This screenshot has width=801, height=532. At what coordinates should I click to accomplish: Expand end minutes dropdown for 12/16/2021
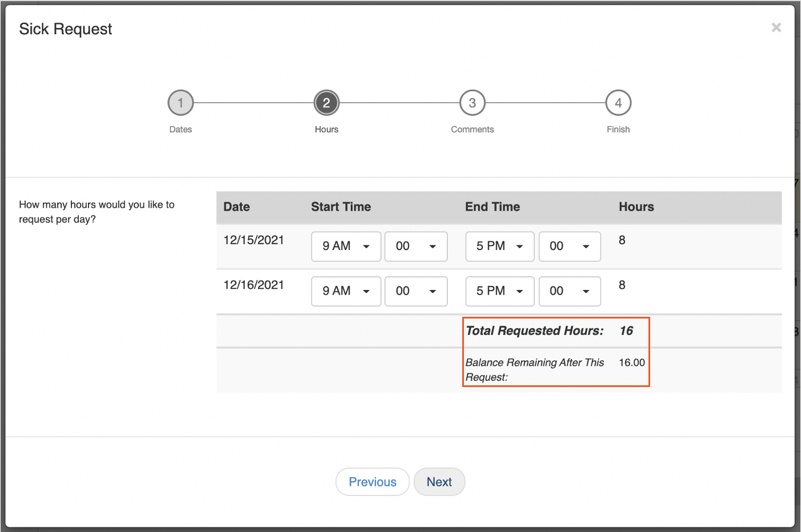pyautogui.click(x=569, y=291)
